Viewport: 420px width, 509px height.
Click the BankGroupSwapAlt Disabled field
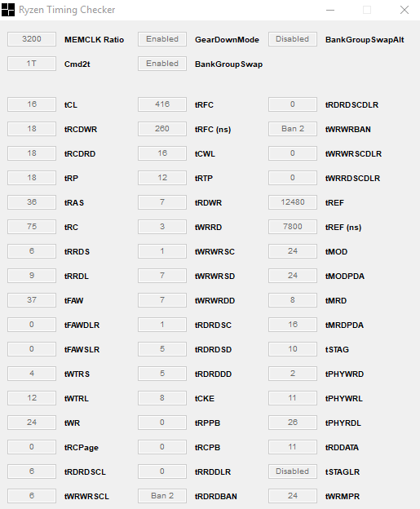pos(293,39)
